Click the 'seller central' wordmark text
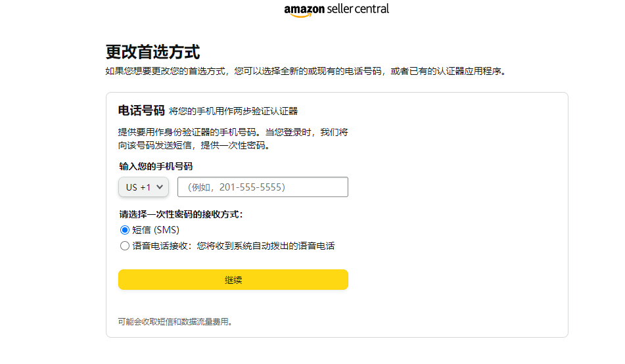625x364 pixels. [x=358, y=9]
